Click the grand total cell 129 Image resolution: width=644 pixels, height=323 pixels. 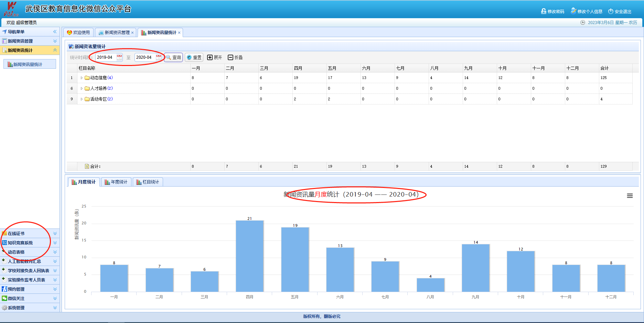616,166
